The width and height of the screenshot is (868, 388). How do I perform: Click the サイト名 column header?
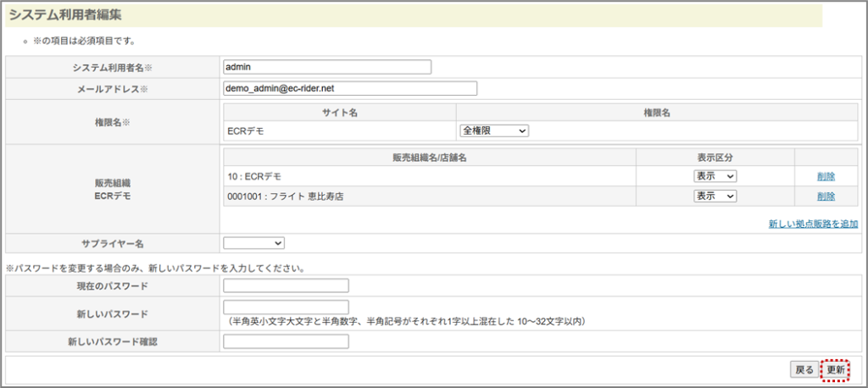pyautogui.click(x=340, y=113)
